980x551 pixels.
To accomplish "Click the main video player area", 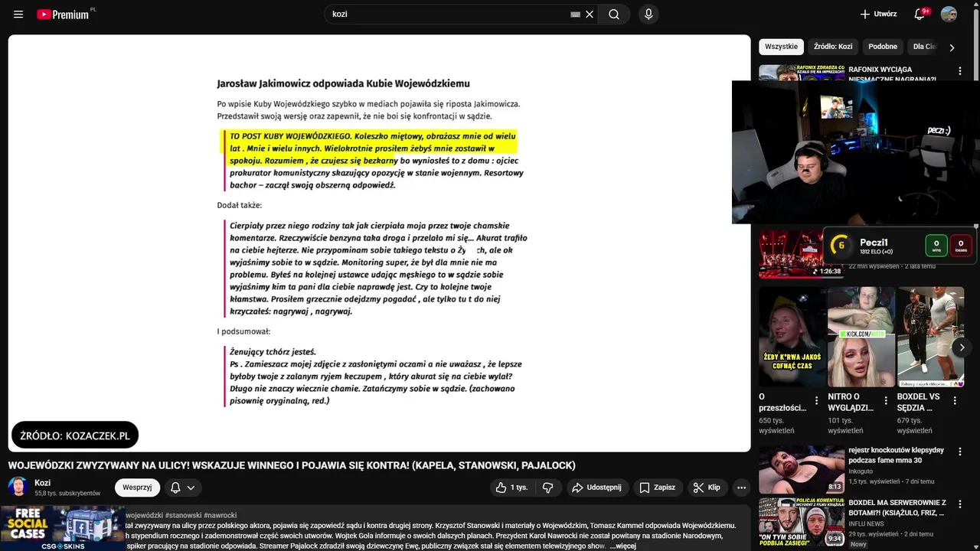I will pos(379,243).
